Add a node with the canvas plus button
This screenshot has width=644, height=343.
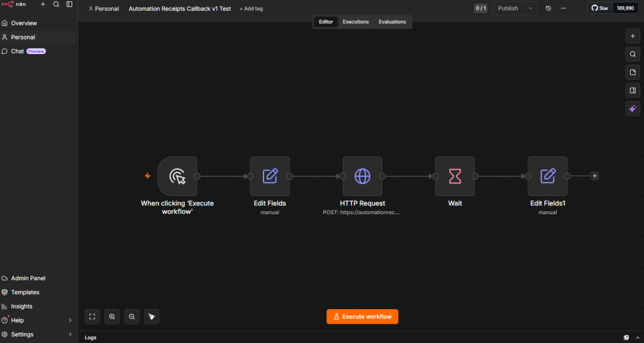click(633, 36)
